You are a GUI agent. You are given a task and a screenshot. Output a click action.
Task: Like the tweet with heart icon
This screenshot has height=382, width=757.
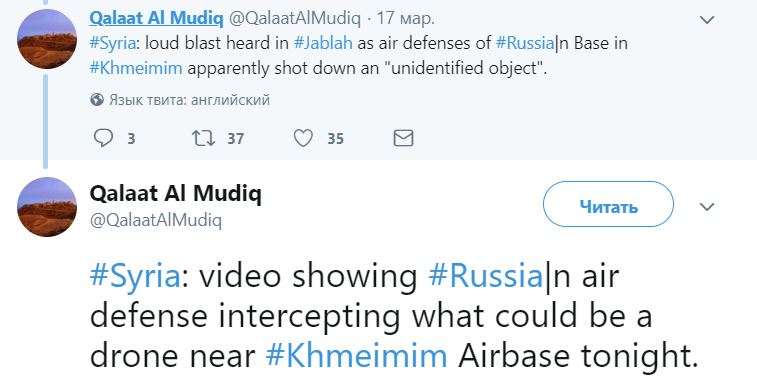click(x=303, y=139)
